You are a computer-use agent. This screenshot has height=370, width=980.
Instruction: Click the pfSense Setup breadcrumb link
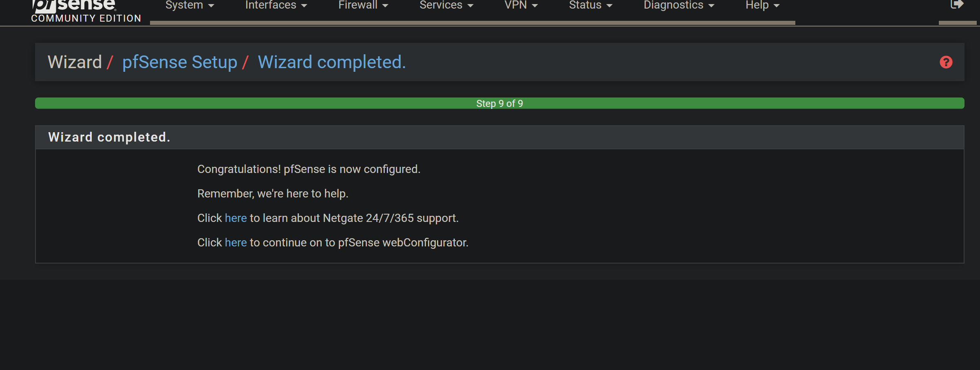click(180, 62)
